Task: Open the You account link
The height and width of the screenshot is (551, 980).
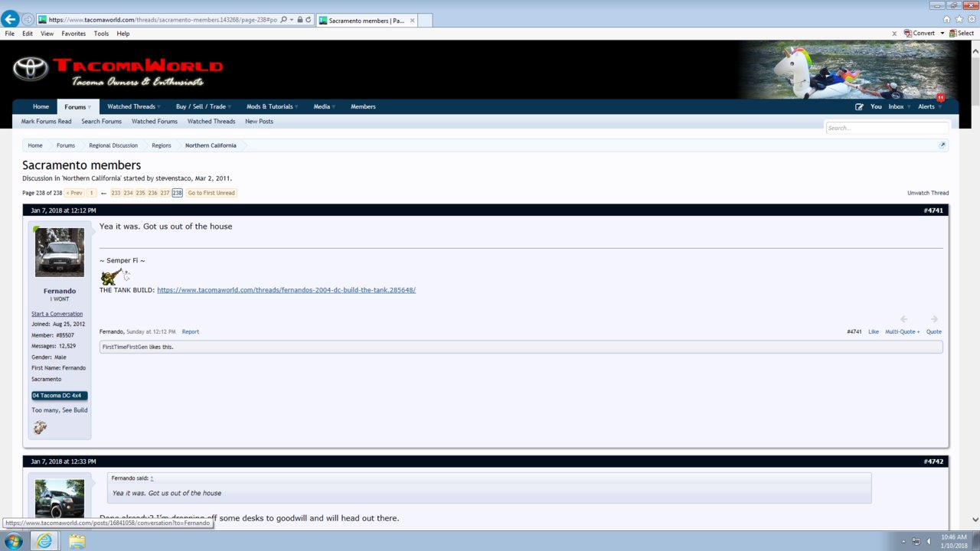Action: 876,107
